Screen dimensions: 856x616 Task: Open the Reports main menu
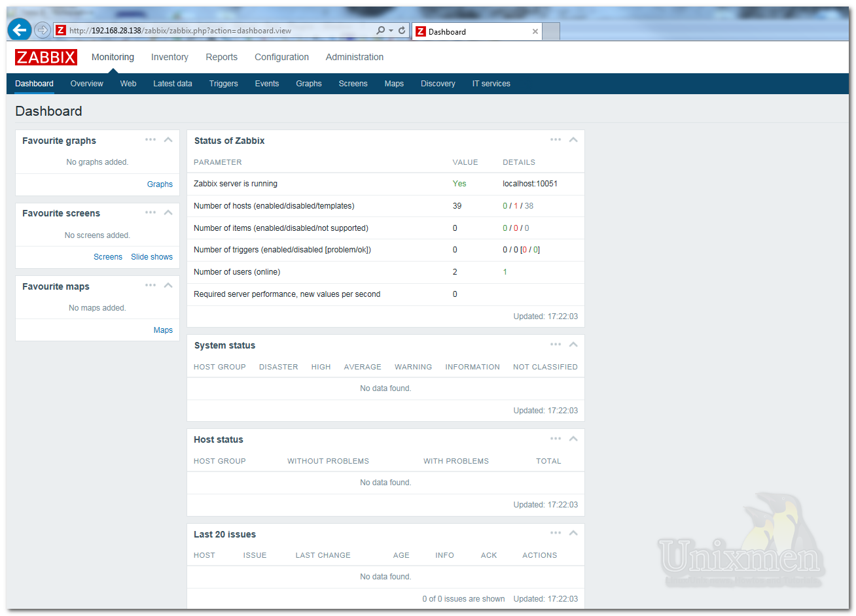coord(221,57)
